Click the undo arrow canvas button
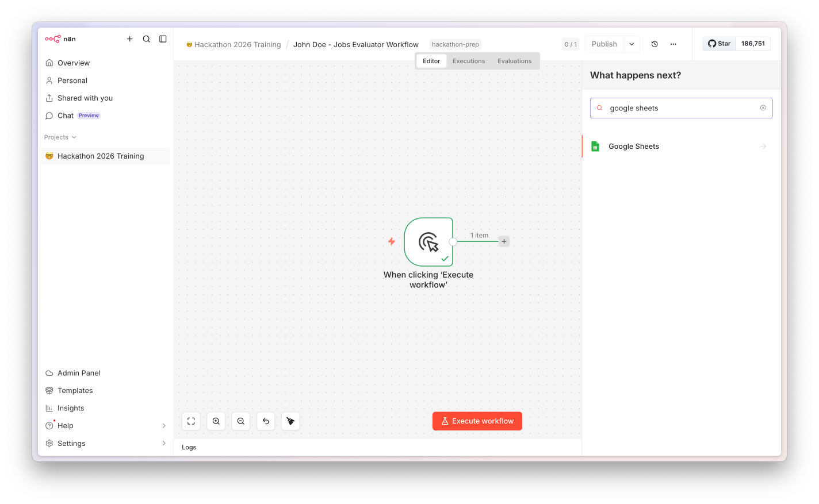 [266, 421]
